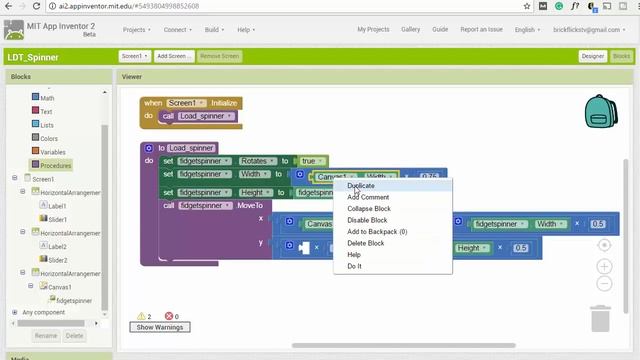Click the Remove Screen button
The width and height of the screenshot is (640, 360).
click(220, 56)
